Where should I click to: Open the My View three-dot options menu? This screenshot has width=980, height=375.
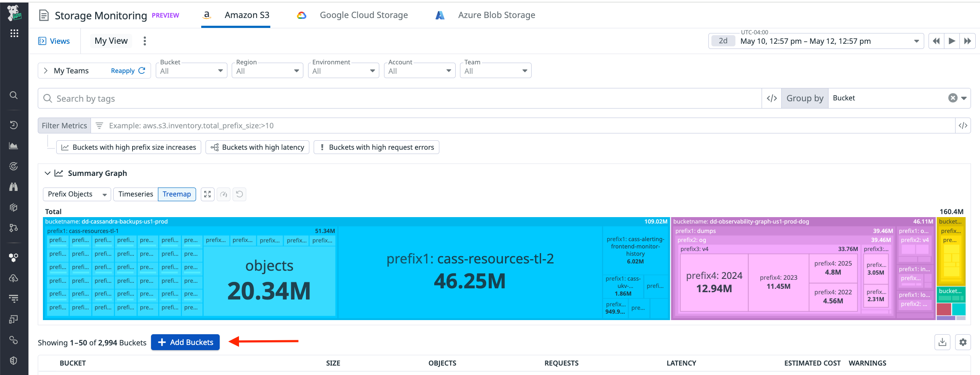[x=145, y=41]
